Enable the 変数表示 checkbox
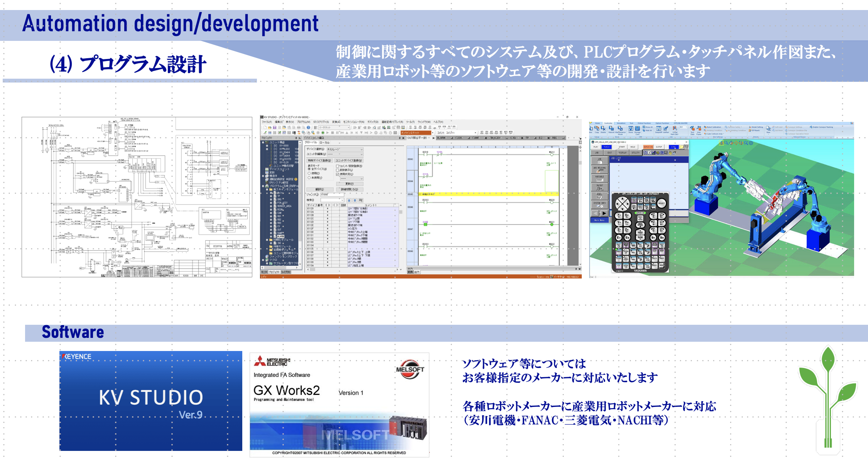868x459 pixels. pos(338,170)
